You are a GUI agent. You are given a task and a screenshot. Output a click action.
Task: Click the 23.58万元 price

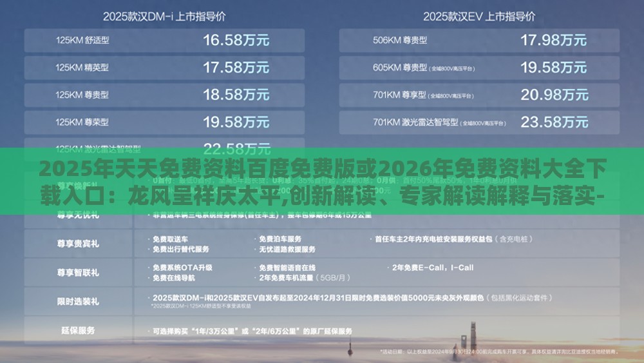554,122
